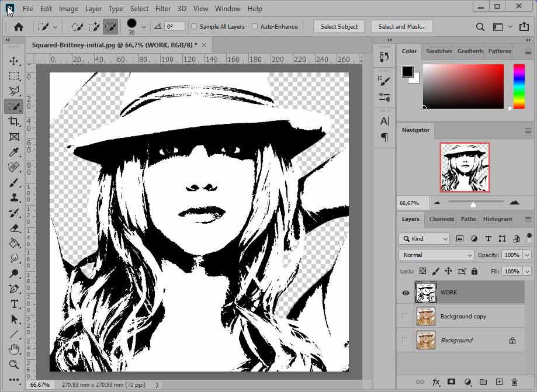Screen dimensions: 537x392
Task: Select the Brush tool
Action: tap(13, 182)
